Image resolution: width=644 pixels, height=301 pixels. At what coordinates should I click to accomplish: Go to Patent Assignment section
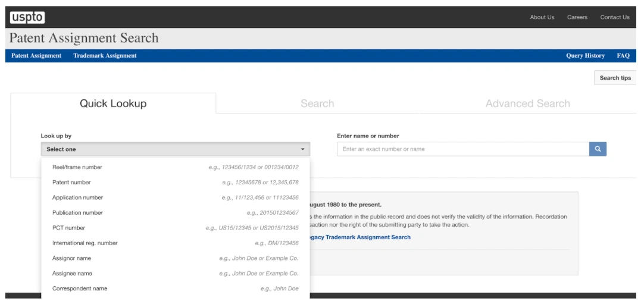(x=36, y=56)
